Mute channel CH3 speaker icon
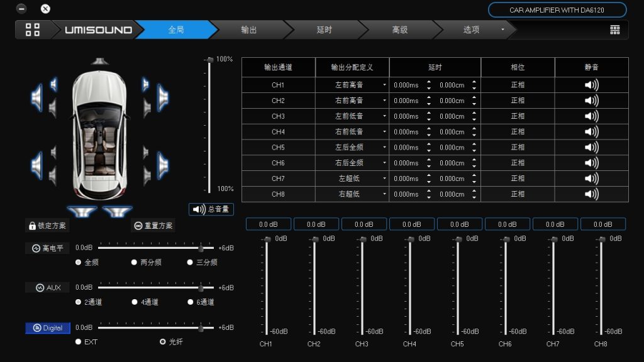 [x=591, y=116]
